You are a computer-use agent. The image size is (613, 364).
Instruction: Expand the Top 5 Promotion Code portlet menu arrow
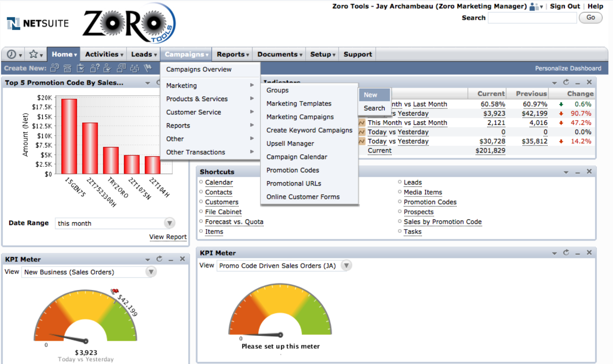click(148, 83)
